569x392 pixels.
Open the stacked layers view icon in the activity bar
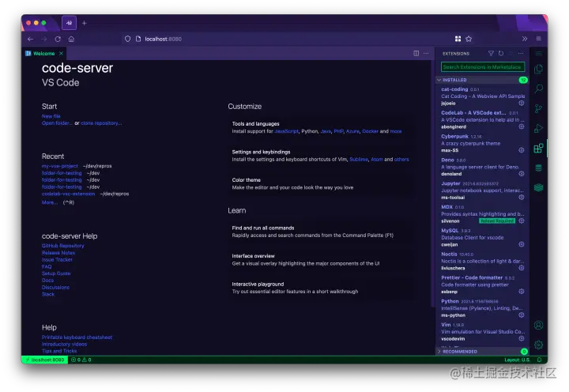tap(538, 187)
